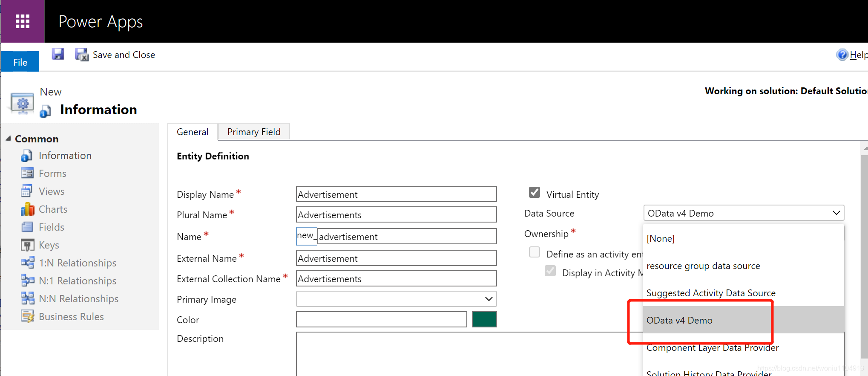The width and height of the screenshot is (868, 376).
Task: Click the green color swatch
Action: (x=484, y=319)
